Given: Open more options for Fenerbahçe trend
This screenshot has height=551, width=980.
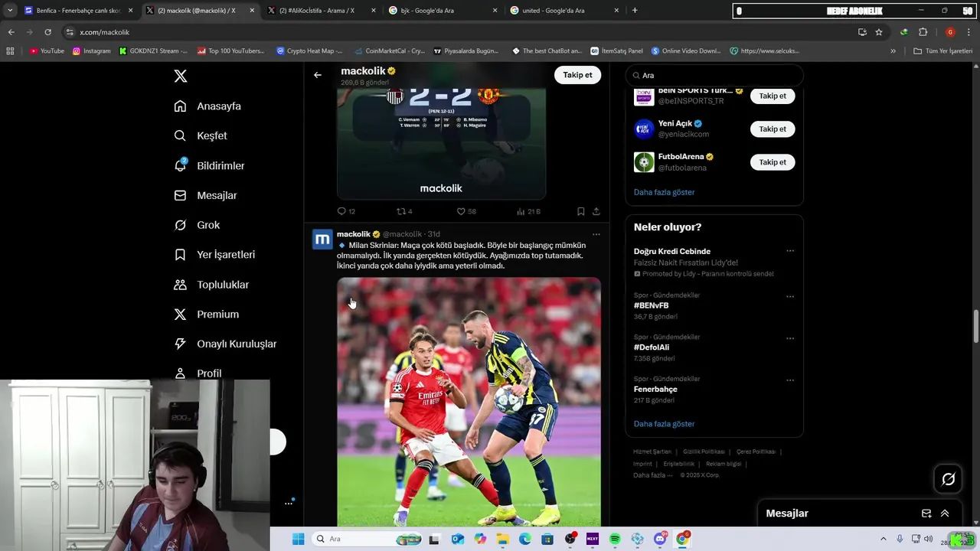Looking at the screenshot, I should [790, 380].
